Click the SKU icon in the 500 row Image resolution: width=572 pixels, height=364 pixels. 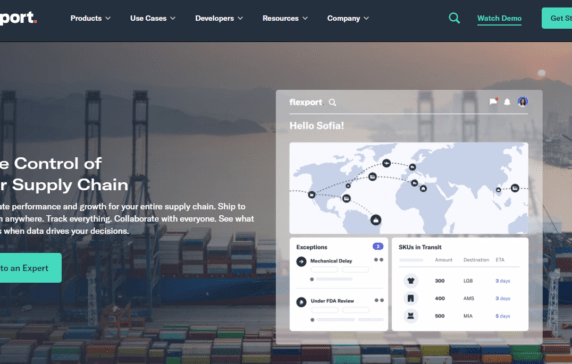[x=411, y=316]
